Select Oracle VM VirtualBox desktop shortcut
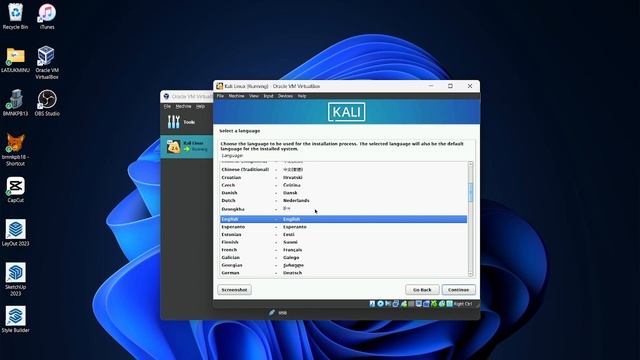 pos(47,62)
